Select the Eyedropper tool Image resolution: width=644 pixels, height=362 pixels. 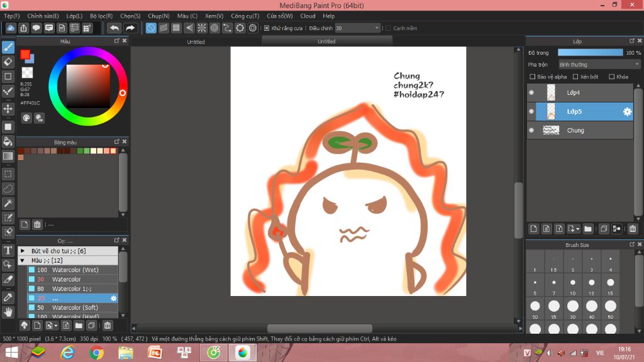coord(8,297)
